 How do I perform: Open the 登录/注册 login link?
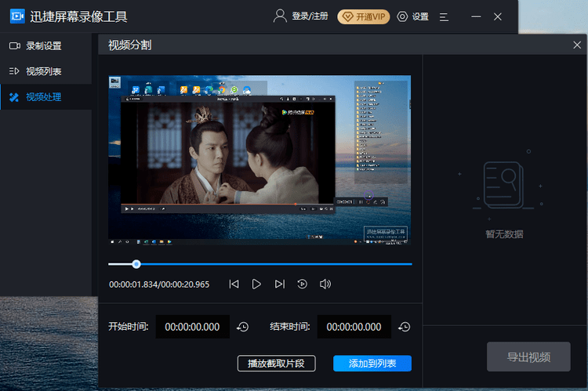click(301, 16)
